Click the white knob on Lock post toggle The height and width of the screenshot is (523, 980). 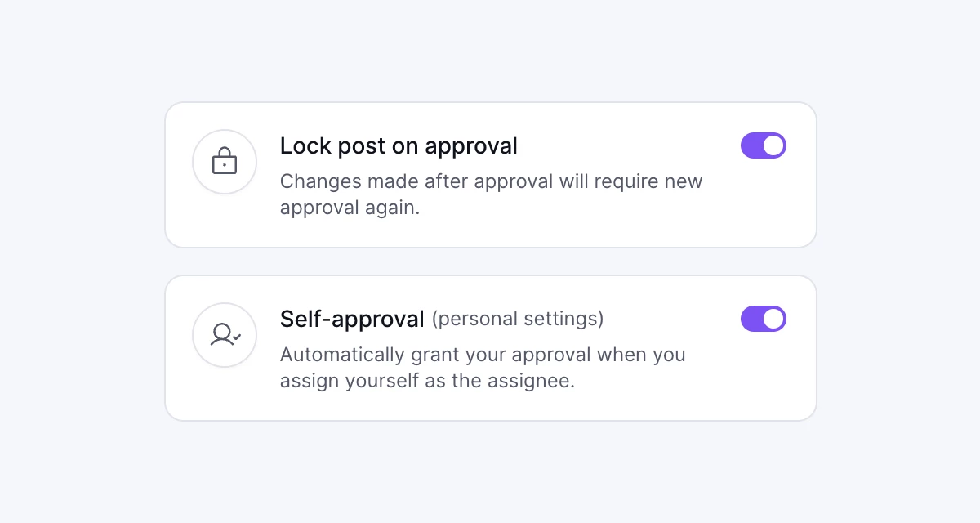[773, 145]
